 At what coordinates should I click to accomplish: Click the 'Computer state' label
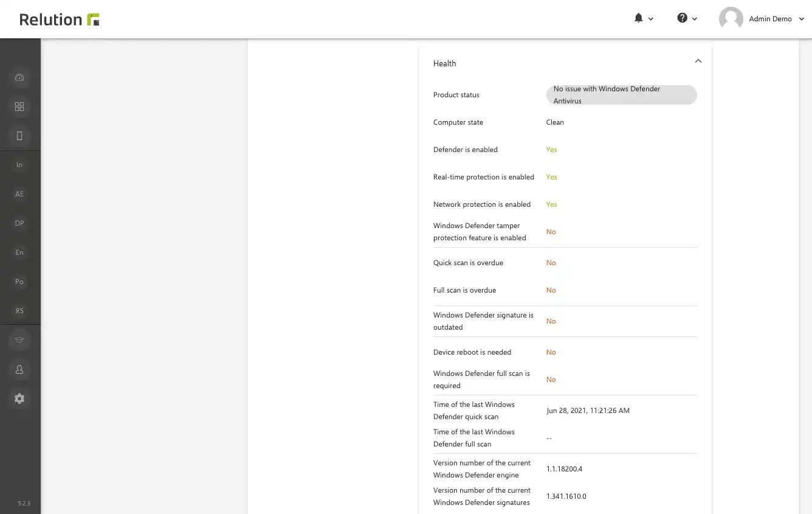pyautogui.click(x=458, y=122)
